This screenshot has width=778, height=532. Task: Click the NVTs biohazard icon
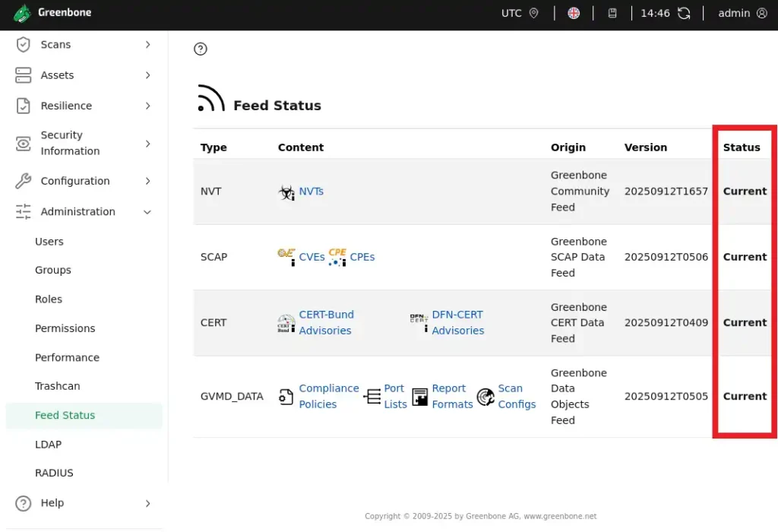(286, 192)
